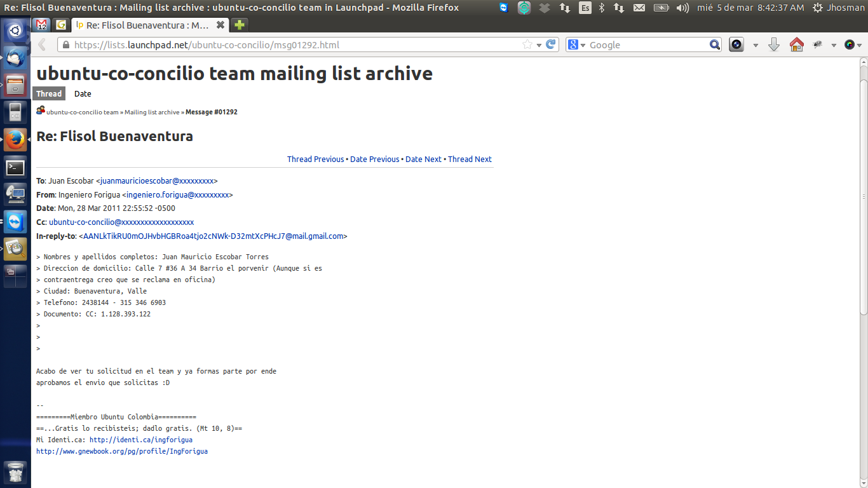Expand the bug add-on dropdown arrow
Viewport: 868px width, 488px height.
pos(834,45)
